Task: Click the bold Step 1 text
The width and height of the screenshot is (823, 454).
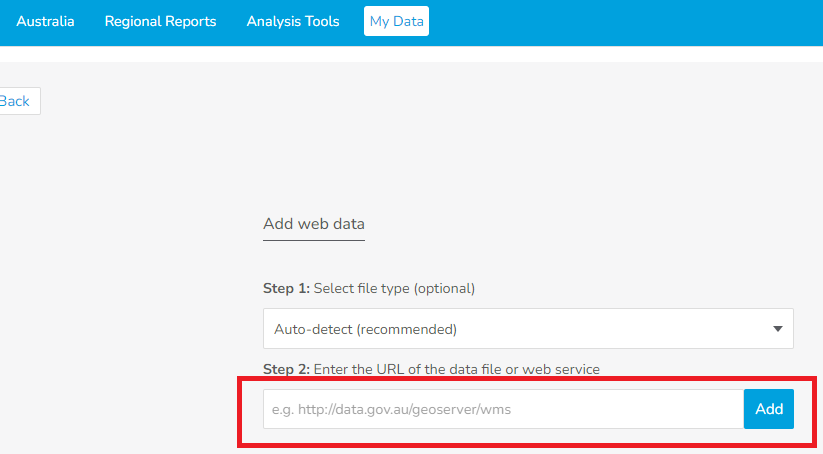Action: (286, 288)
